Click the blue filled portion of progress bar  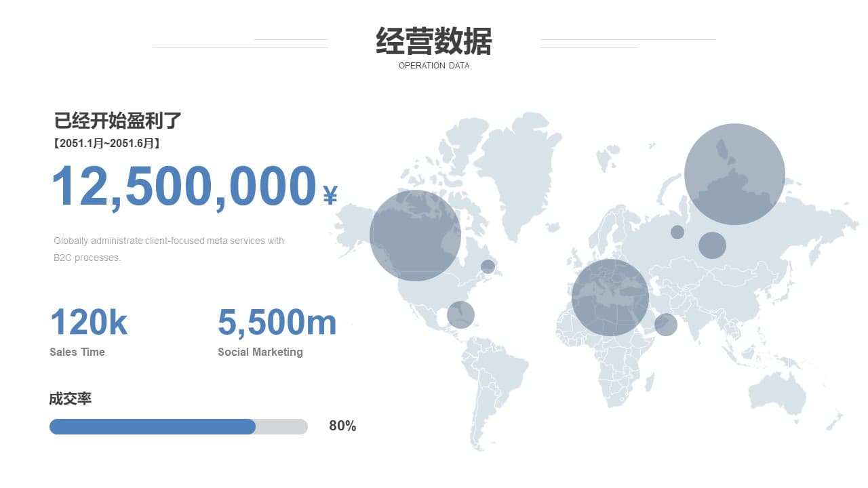pyautogui.click(x=153, y=426)
